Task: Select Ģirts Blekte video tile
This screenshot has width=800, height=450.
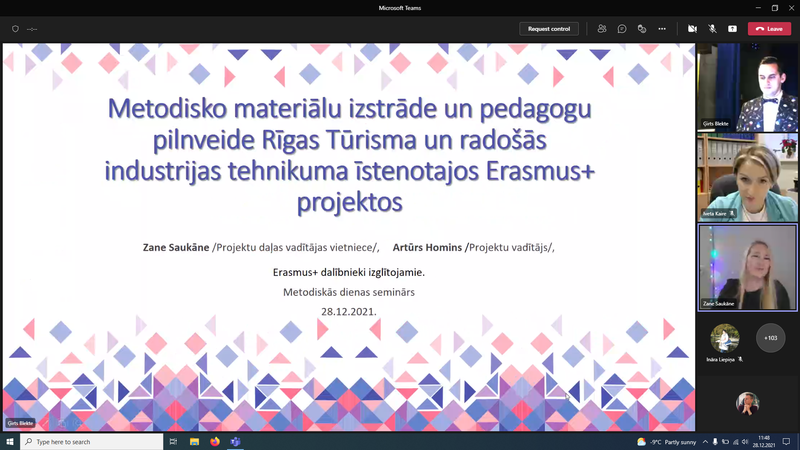Action: (747, 87)
